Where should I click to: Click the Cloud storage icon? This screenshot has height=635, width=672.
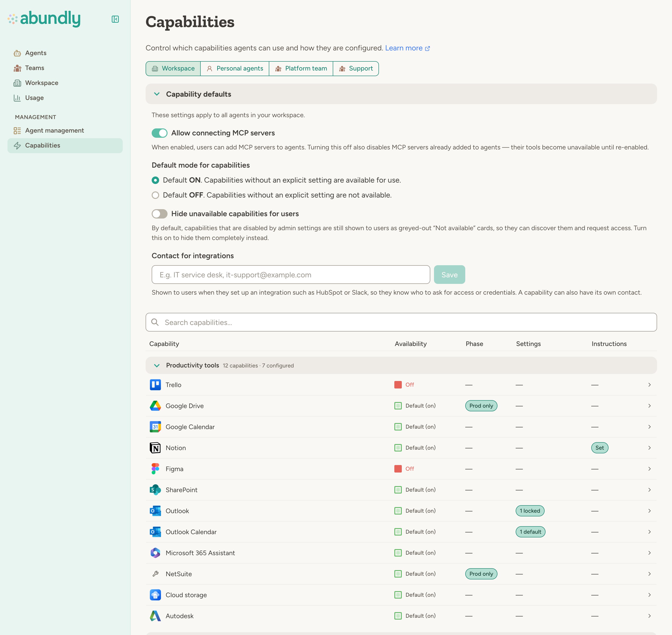tap(155, 595)
